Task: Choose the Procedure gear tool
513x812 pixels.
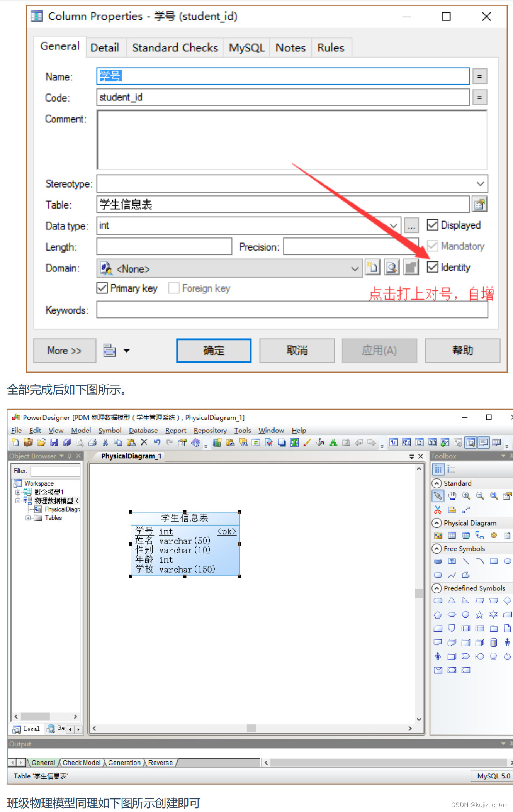Action: [494, 535]
